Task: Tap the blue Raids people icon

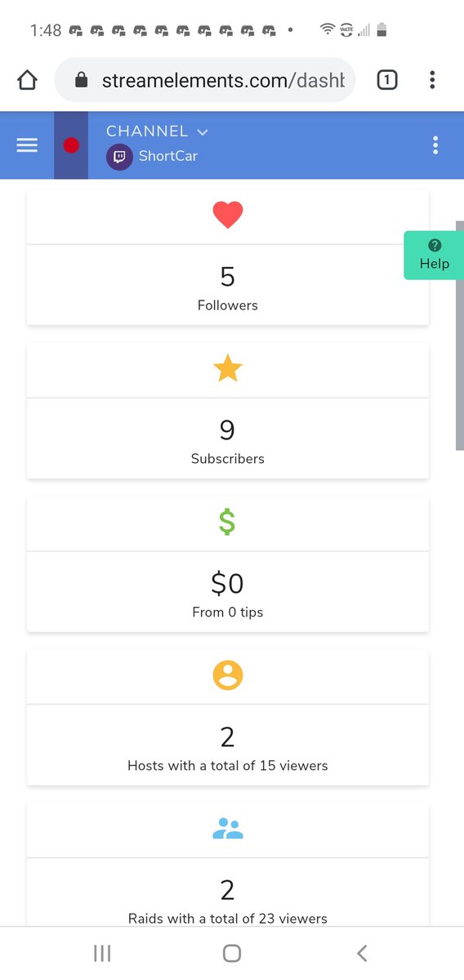Action: (228, 829)
